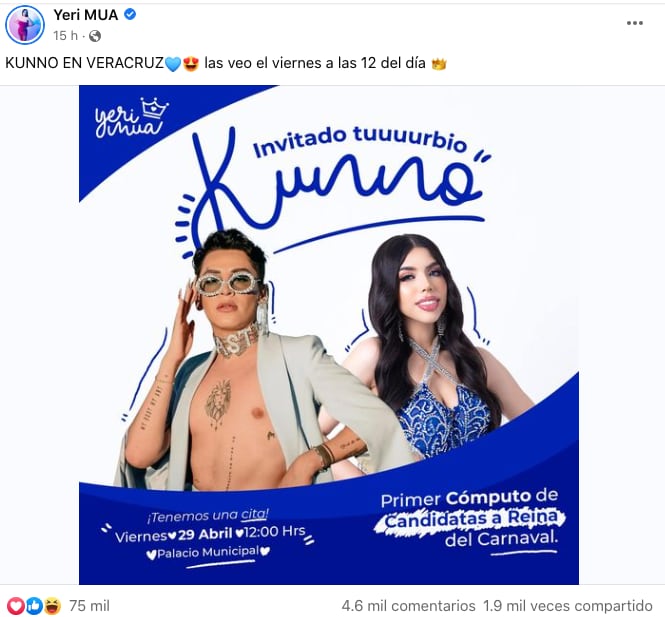
Task: Open the 75 mil reactions list
Action: (x=89, y=606)
